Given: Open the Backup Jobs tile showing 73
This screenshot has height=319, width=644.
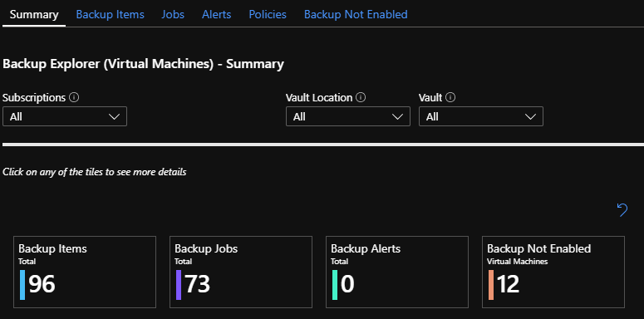Looking at the screenshot, I should click(241, 272).
